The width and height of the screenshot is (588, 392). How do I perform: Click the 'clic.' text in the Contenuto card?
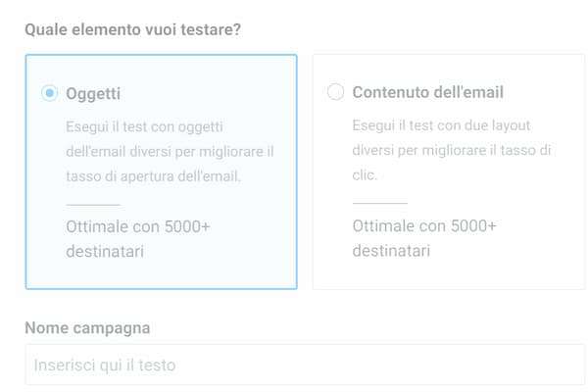[x=365, y=176]
